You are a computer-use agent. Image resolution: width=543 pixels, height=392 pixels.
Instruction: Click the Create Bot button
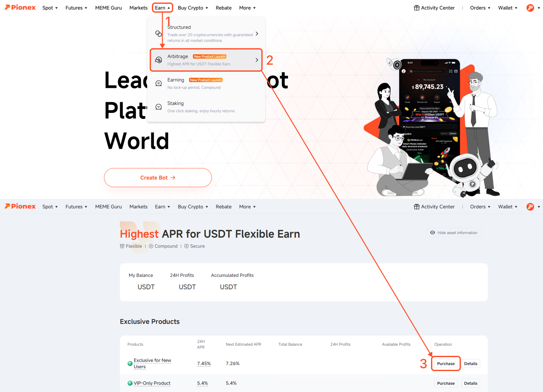pos(158,178)
